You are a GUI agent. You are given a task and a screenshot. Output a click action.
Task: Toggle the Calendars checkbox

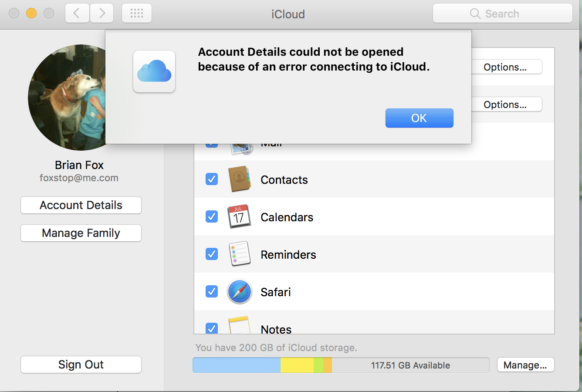click(x=212, y=216)
